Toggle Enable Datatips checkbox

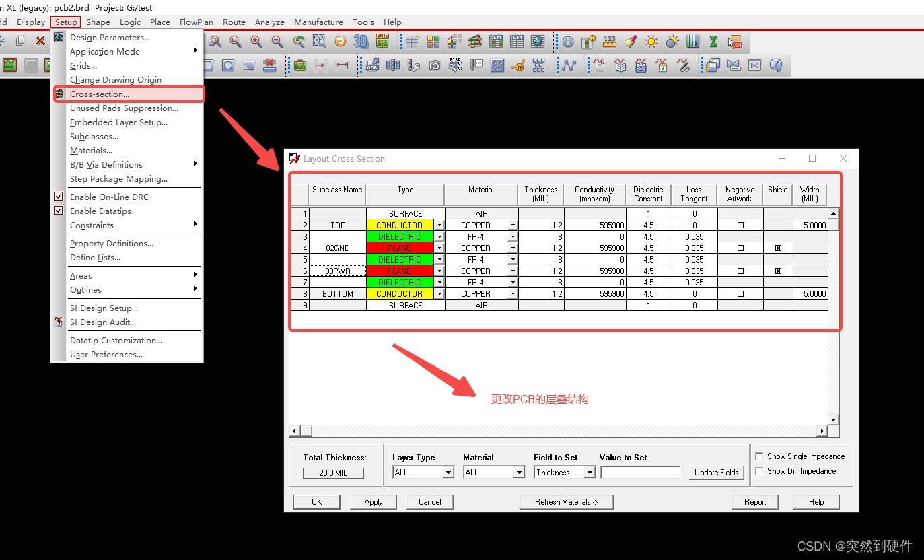point(59,211)
